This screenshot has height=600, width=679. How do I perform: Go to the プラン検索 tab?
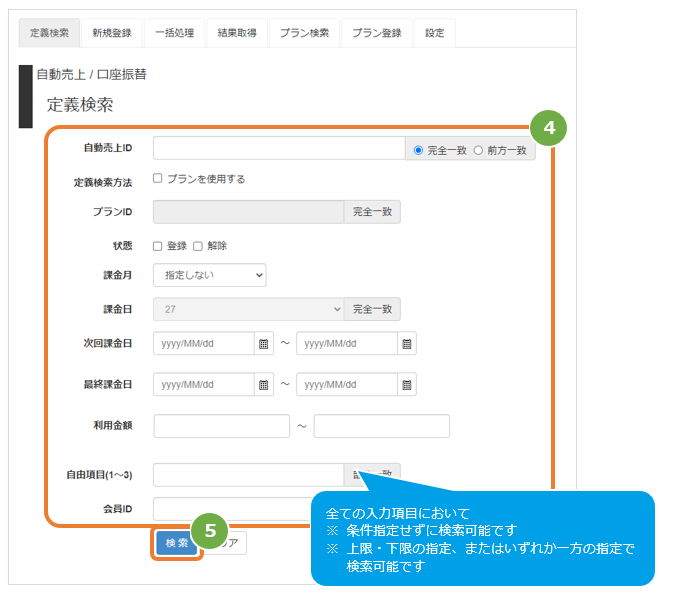click(304, 33)
